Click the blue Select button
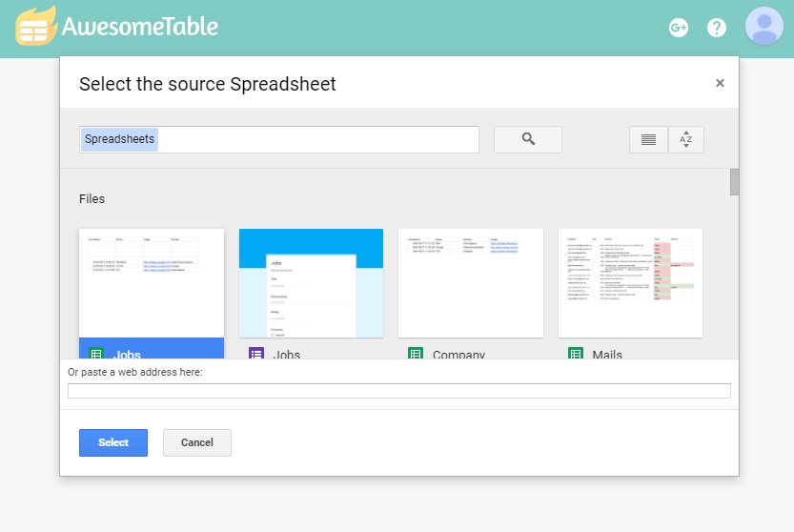The image size is (794, 532). [113, 442]
